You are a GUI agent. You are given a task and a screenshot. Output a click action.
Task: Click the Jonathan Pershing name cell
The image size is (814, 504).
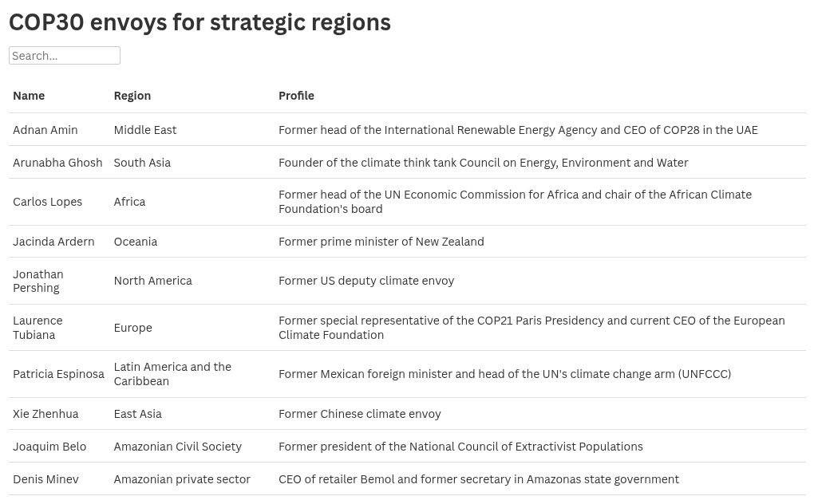tap(38, 281)
